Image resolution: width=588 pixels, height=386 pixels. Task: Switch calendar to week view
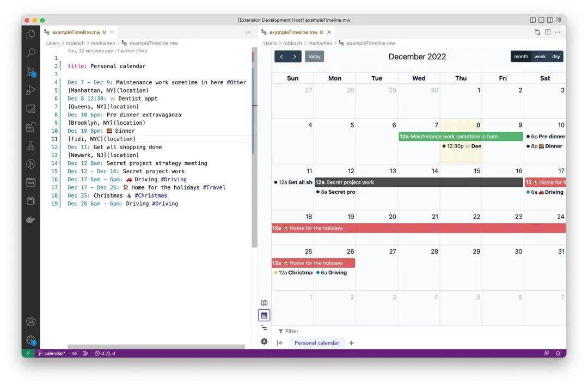pyautogui.click(x=540, y=57)
